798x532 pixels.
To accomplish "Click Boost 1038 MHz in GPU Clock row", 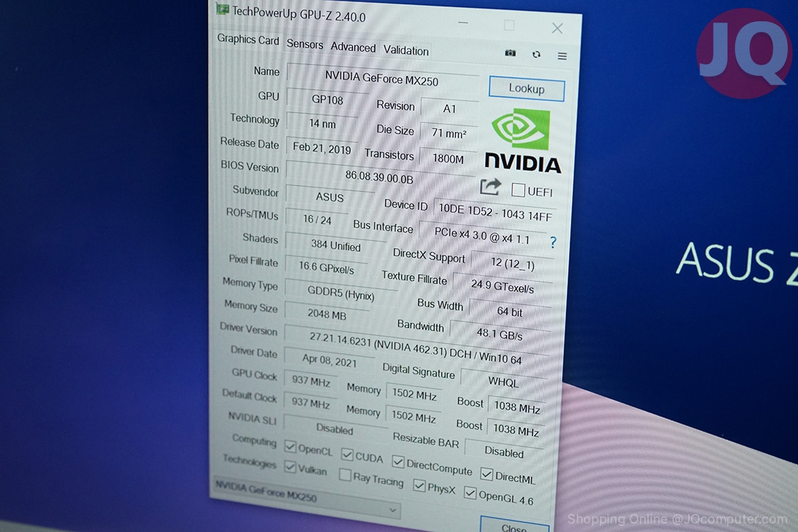I will click(516, 407).
